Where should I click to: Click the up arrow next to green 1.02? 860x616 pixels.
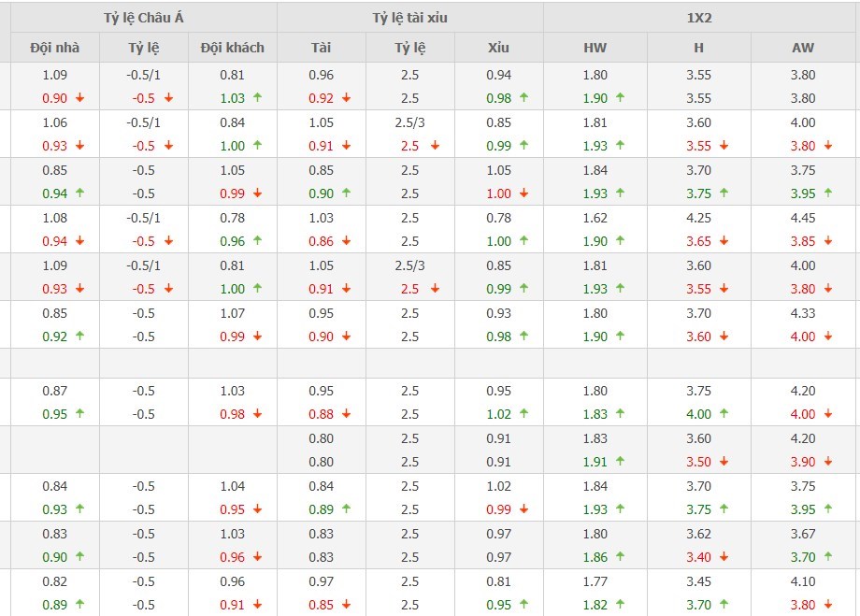523,414
